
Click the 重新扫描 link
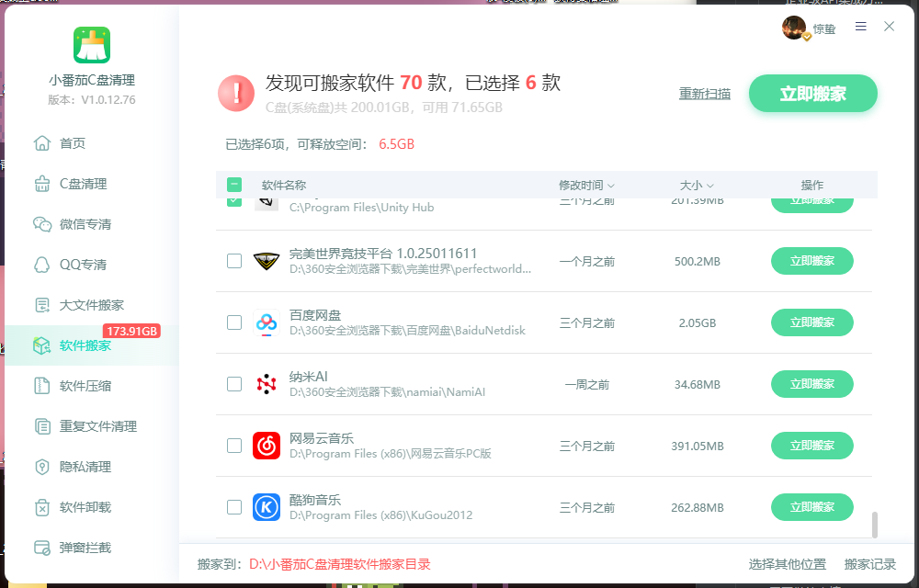705,93
